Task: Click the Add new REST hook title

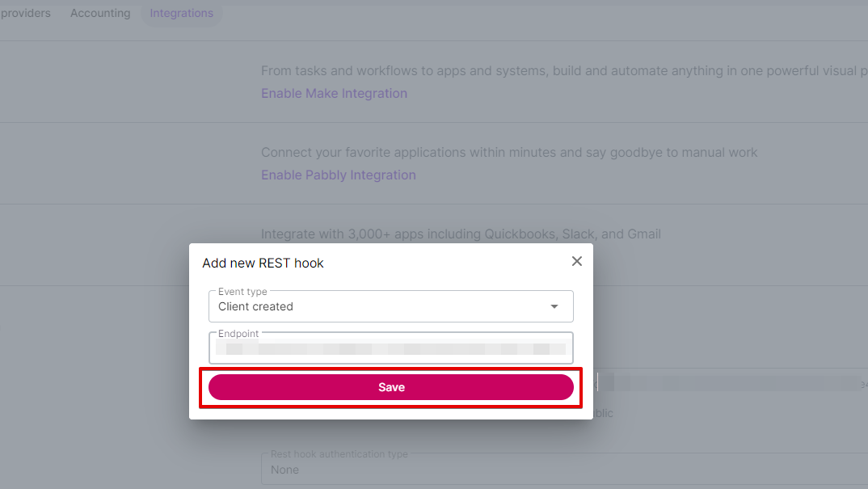Action: pyautogui.click(x=263, y=263)
